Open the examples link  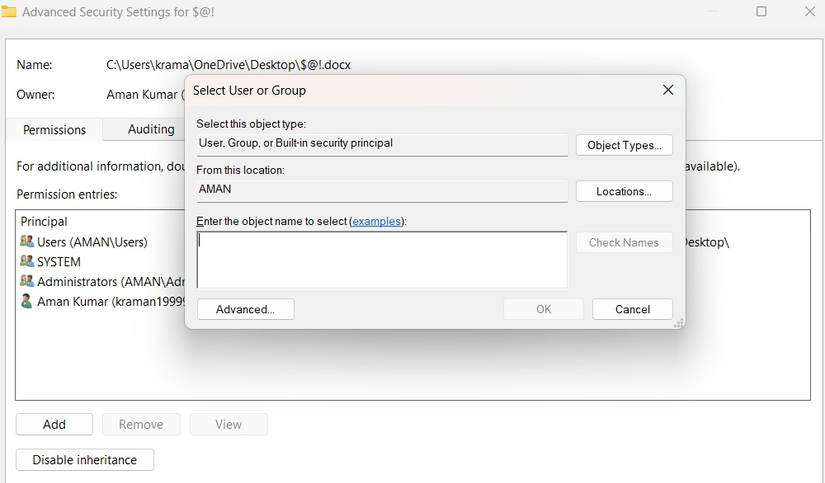tap(377, 221)
